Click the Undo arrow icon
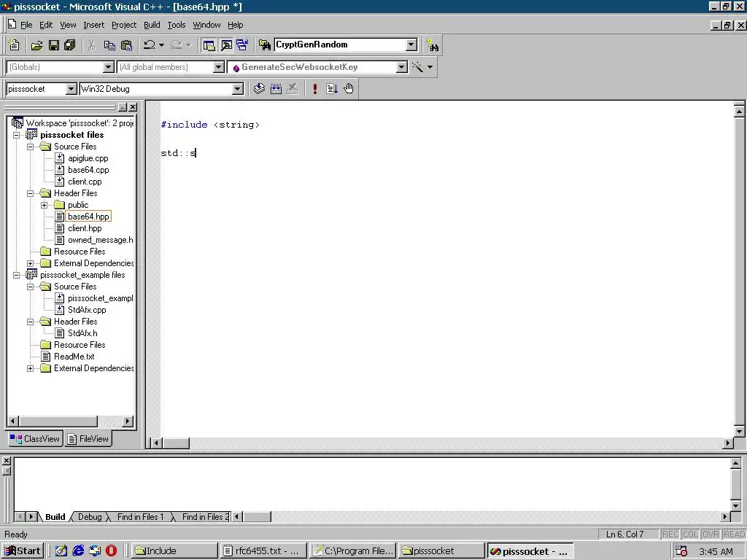Screen dimensions: 747x560 [149, 45]
